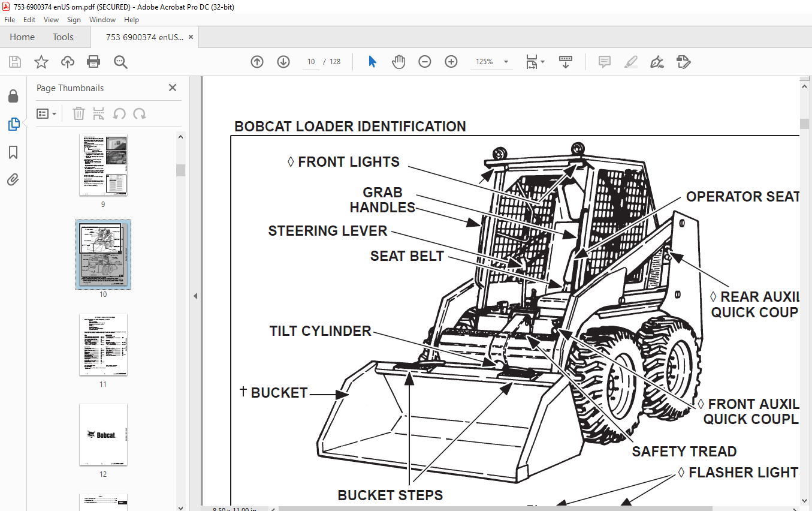Viewport: 812px width, 511px height.
Task: Click the insert page break icon
Action: pos(99,113)
